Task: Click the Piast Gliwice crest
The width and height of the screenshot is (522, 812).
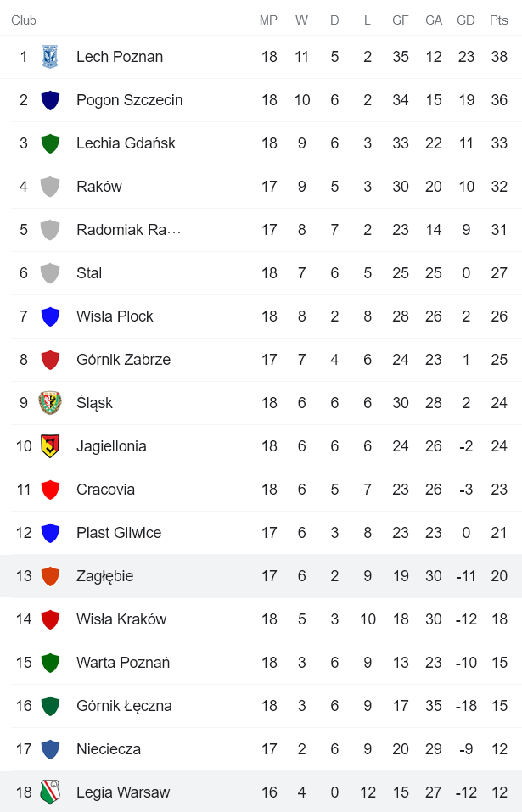Action: coord(50,533)
